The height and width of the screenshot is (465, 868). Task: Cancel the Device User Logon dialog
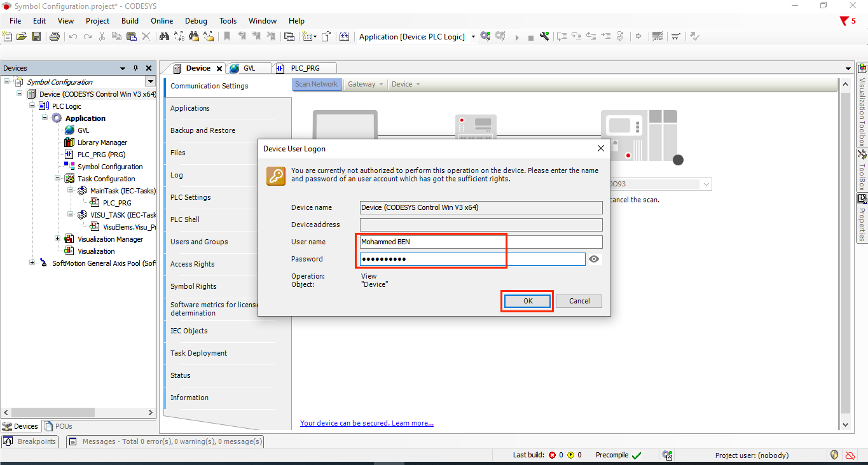coord(579,301)
